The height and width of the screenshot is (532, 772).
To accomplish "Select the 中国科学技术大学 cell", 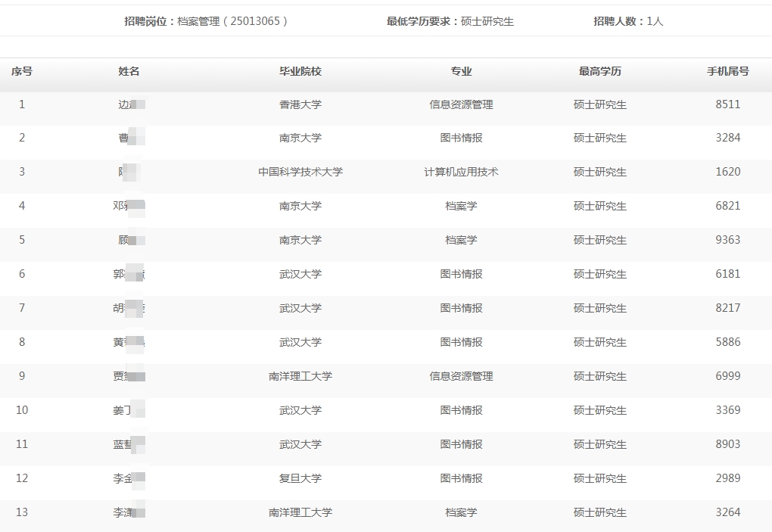I will click(300, 172).
